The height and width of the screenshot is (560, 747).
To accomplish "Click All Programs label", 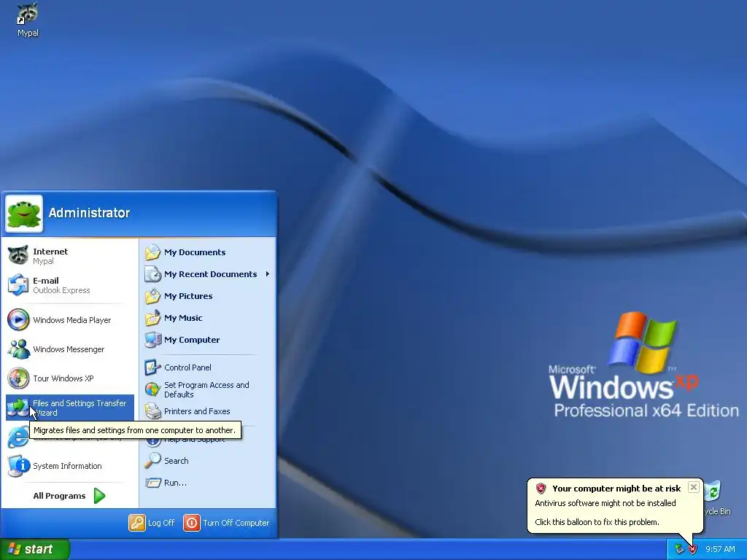I will [59, 496].
